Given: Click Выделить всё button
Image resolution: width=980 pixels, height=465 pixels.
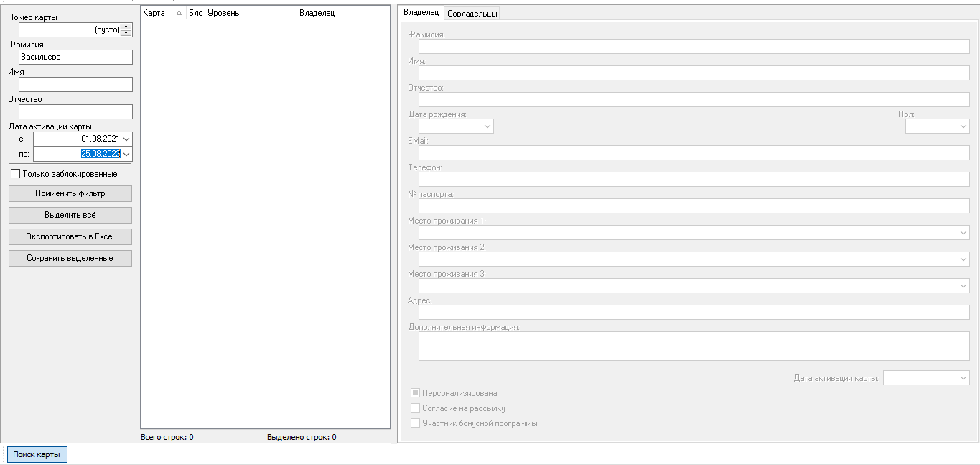Looking at the screenshot, I should click(70, 215).
